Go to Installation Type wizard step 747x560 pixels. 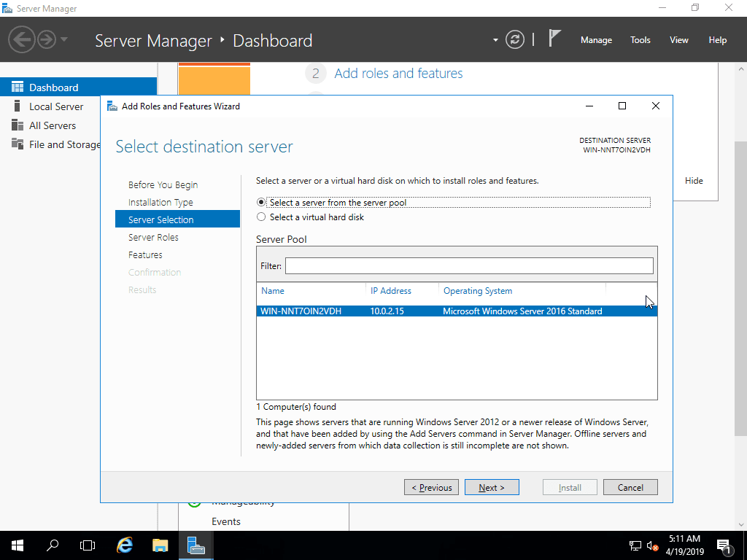(160, 203)
